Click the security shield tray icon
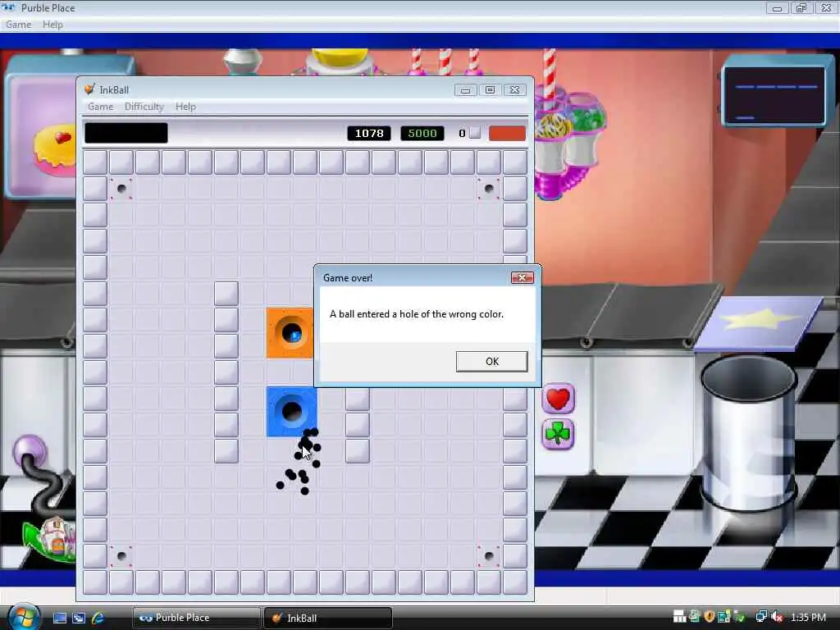The height and width of the screenshot is (630, 840). pos(710,617)
